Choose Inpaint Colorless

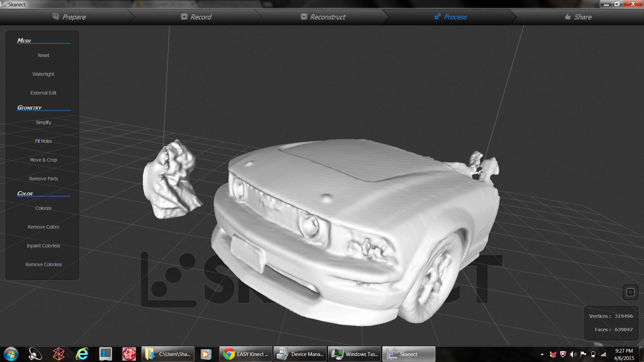(43, 246)
